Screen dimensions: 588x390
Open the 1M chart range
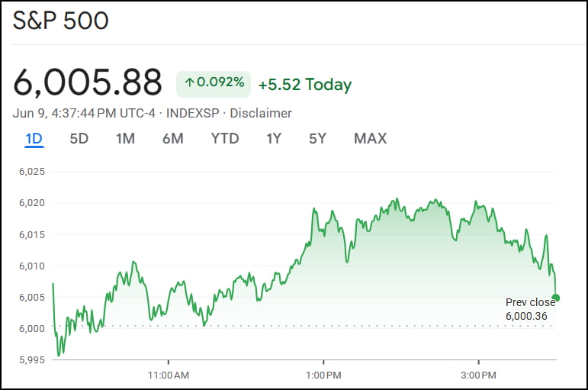pyautogui.click(x=125, y=138)
